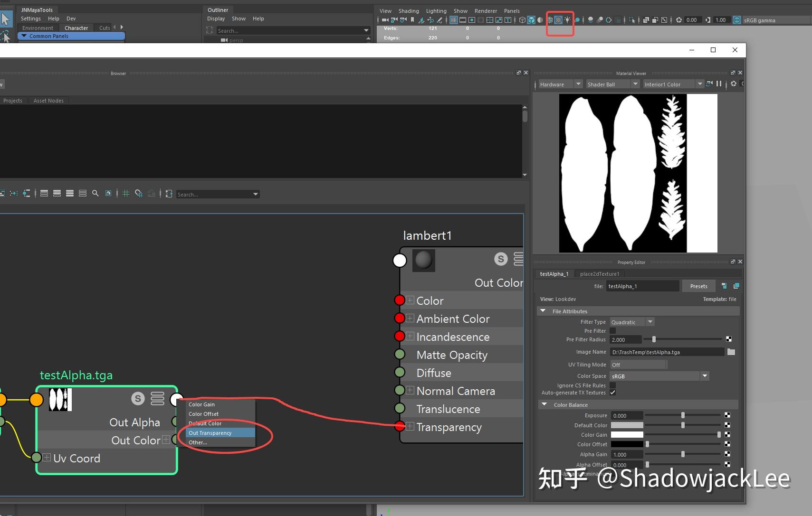Set nodes to custom mode icon
Screen dimensions: 812x516
point(83,193)
